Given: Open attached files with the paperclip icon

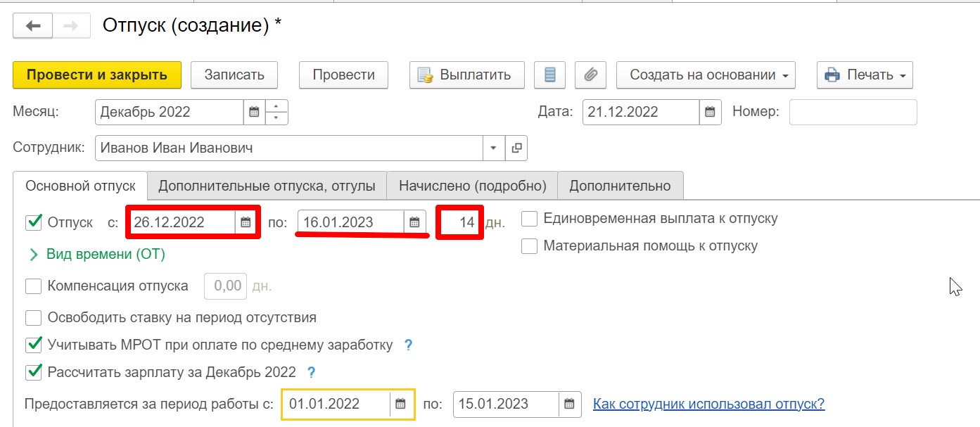Looking at the screenshot, I should point(590,75).
